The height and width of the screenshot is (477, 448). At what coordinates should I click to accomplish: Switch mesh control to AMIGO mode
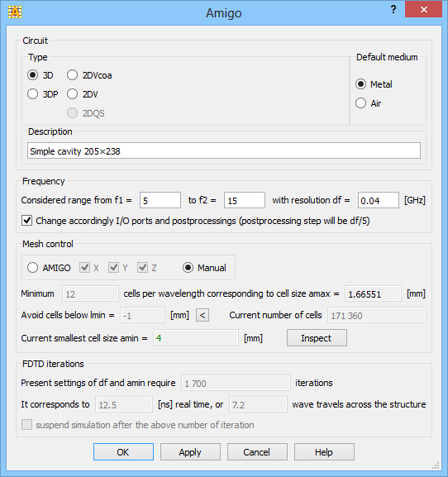pyautogui.click(x=32, y=268)
